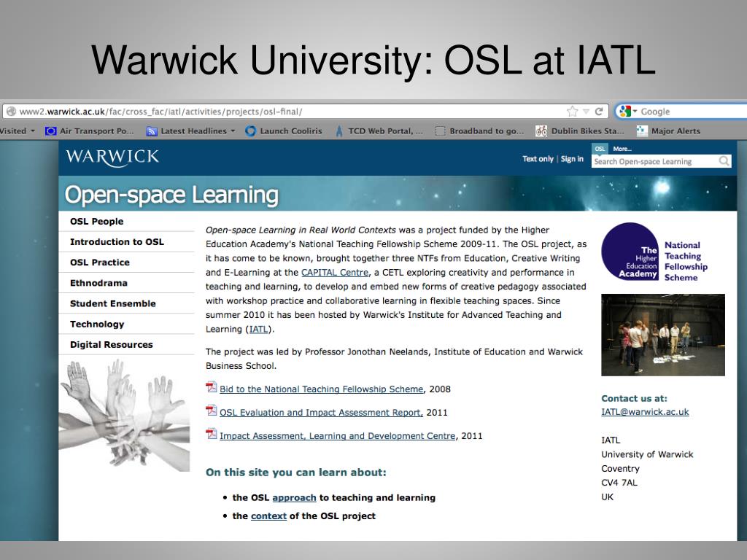Open Bid to the National Teaching Fellowship Scheme
747x560 pixels.
[321, 389]
